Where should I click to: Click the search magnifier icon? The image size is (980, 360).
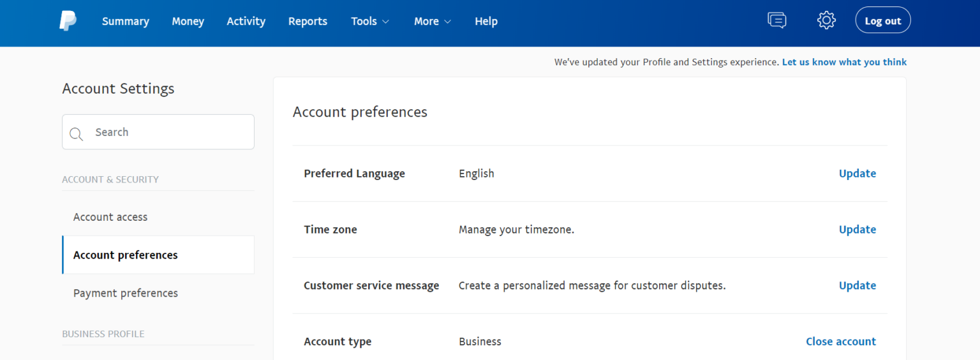(77, 133)
